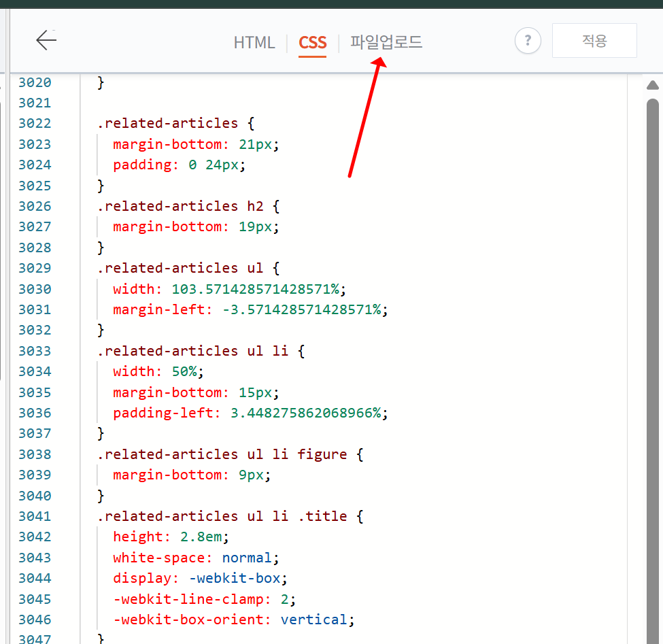
Task: Go back using the left arrow icon
Action: click(x=46, y=41)
